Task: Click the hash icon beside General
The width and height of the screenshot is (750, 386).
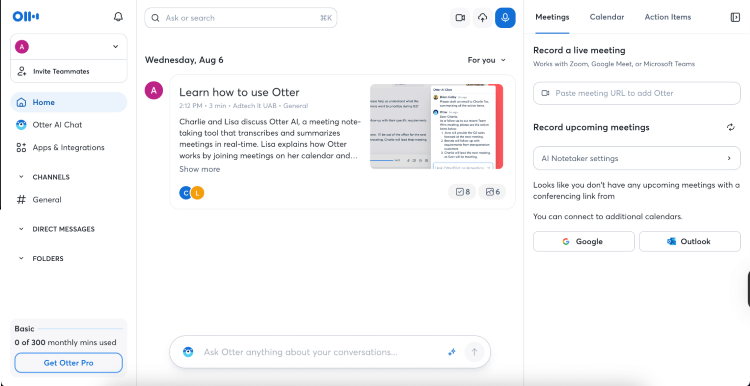Action: click(x=21, y=199)
